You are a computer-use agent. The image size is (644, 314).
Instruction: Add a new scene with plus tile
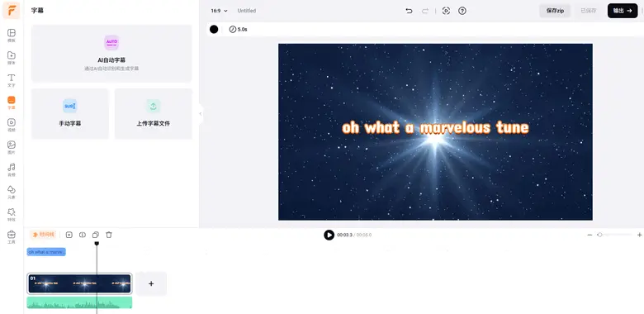tap(151, 283)
